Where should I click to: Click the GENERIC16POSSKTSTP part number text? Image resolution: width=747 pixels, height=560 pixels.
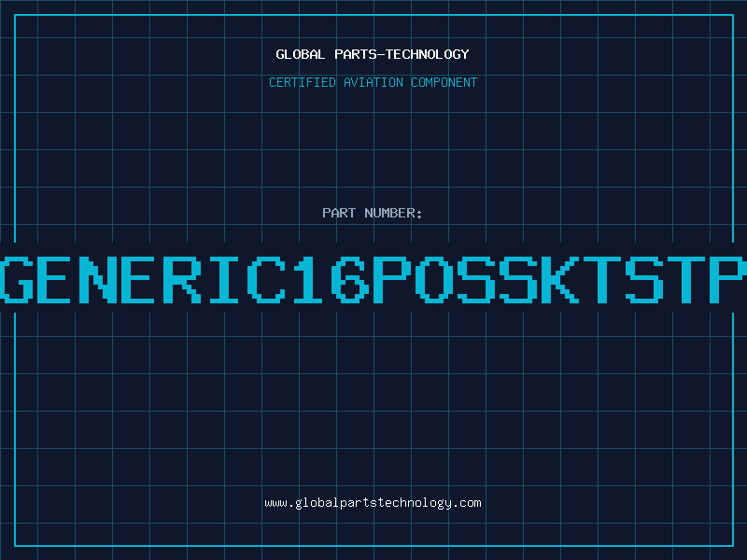pos(373,279)
